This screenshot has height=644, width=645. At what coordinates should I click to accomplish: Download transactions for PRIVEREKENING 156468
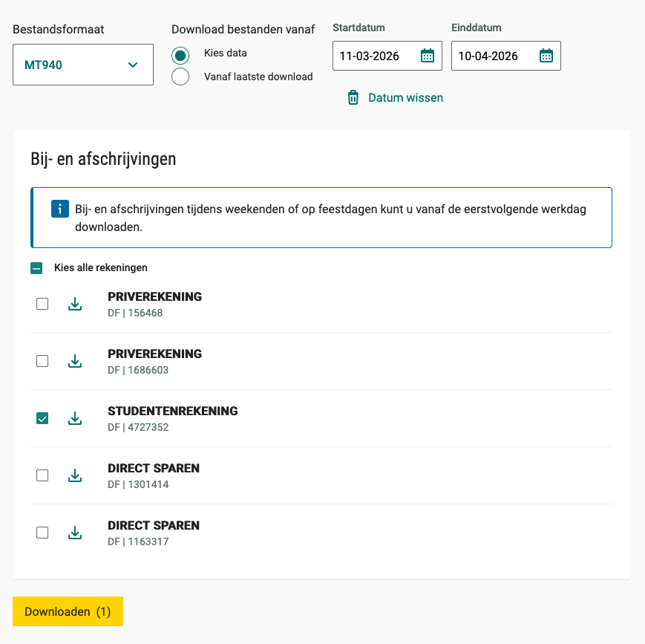(x=74, y=303)
